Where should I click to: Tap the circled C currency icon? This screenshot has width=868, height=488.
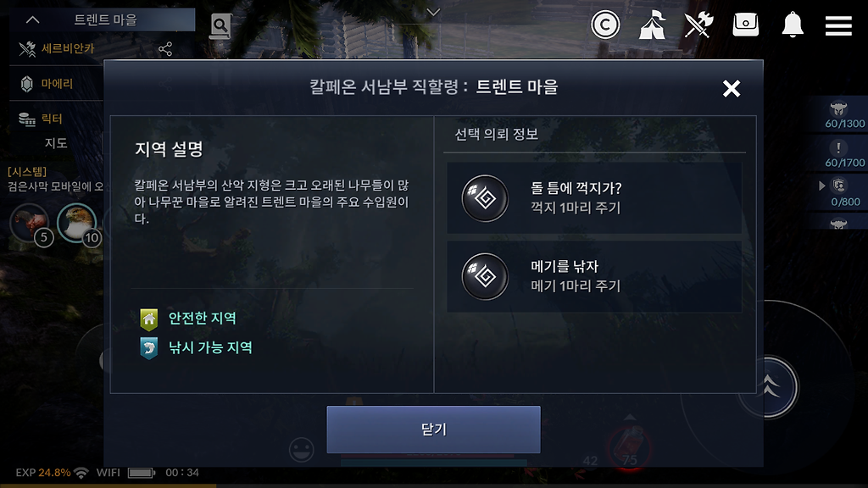tap(605, 25)
